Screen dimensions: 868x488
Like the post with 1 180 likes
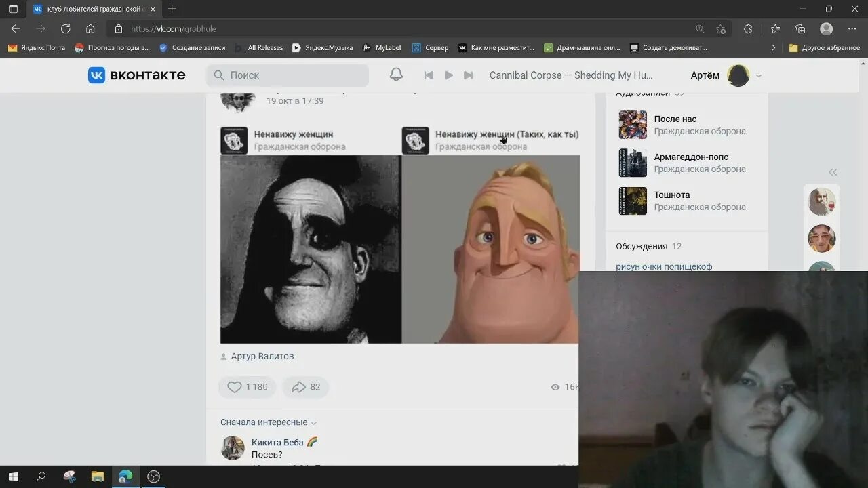tap(247, 387)
